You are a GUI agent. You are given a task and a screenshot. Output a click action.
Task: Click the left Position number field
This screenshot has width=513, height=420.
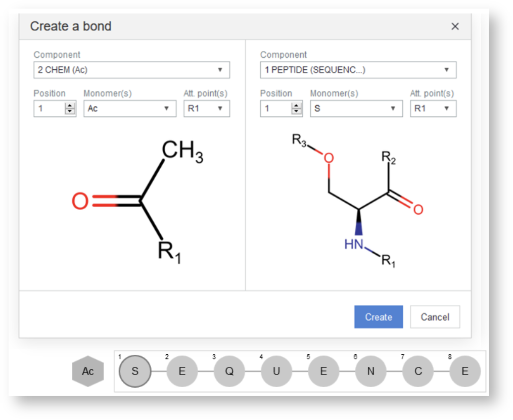click(x=49, y=109)
